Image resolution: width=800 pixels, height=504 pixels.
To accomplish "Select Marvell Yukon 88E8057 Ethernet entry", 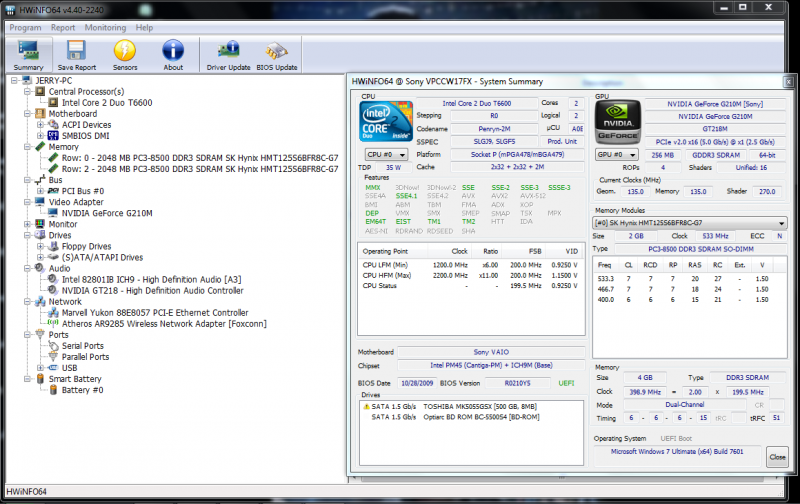I will click(x=155, y=313).
